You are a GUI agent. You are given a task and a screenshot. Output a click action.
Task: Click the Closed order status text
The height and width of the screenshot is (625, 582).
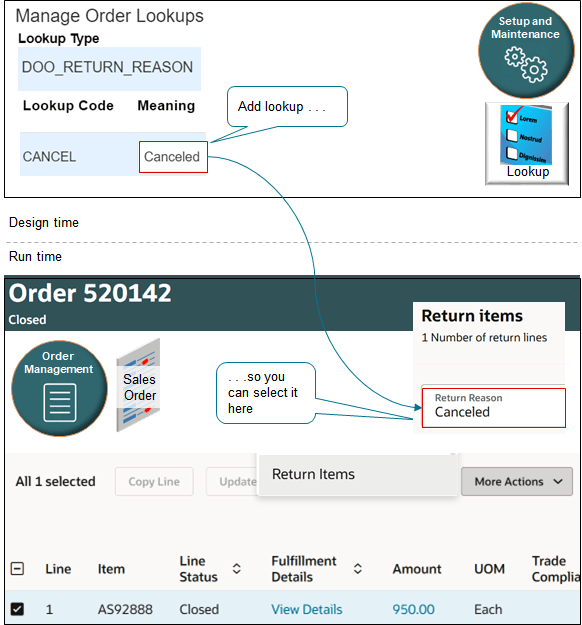pos(27,320)
